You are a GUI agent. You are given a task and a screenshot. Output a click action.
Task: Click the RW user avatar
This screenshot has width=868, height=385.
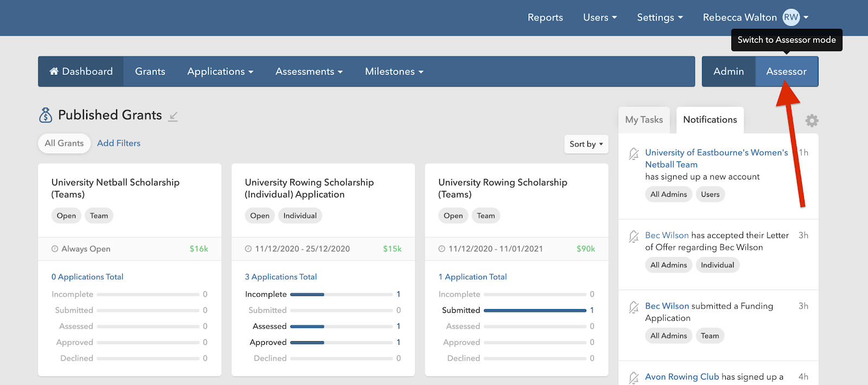point(791,17)
